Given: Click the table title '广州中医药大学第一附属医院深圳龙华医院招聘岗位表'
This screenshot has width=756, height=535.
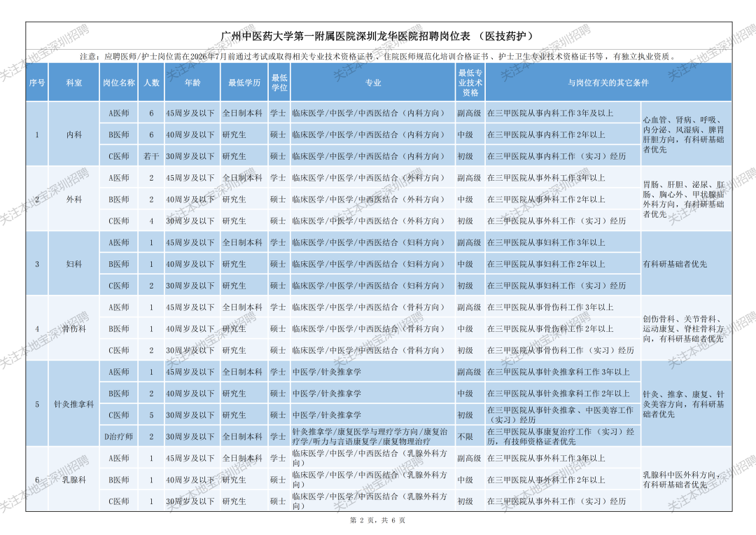Looking at the screenshot, I should point(378,36).
